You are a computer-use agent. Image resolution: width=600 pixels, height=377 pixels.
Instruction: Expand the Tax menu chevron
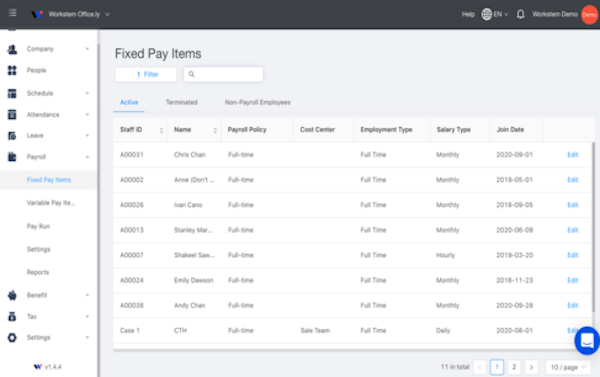pyautogui.click(x=87, y=317)
